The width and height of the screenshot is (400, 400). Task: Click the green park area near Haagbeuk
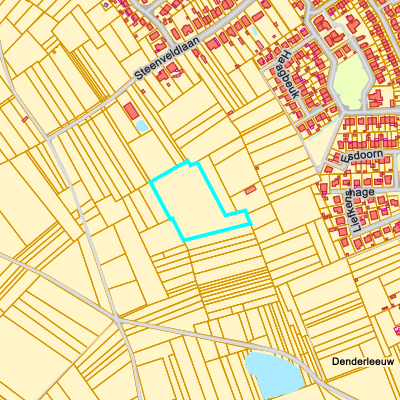coord(352,82)
